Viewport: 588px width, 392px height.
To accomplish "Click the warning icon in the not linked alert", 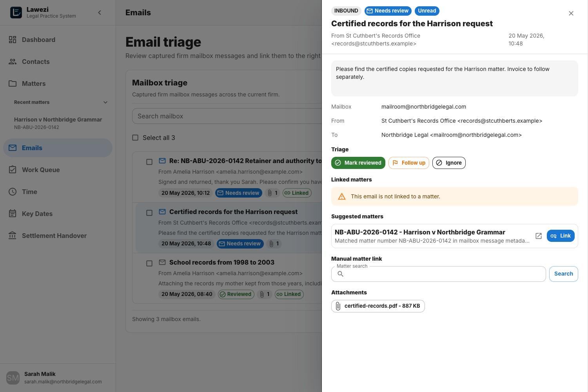I will tap(342, 196).
